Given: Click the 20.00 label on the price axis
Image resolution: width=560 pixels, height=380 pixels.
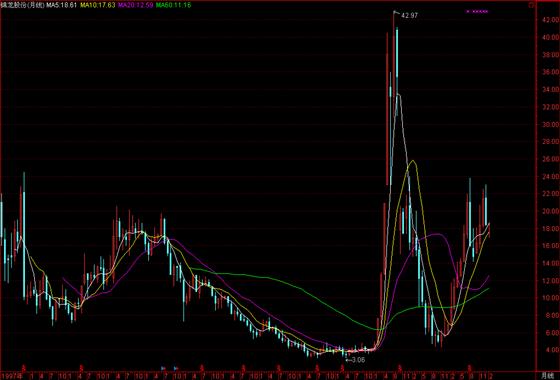Looking at the screenshot, I should [550, 211].
